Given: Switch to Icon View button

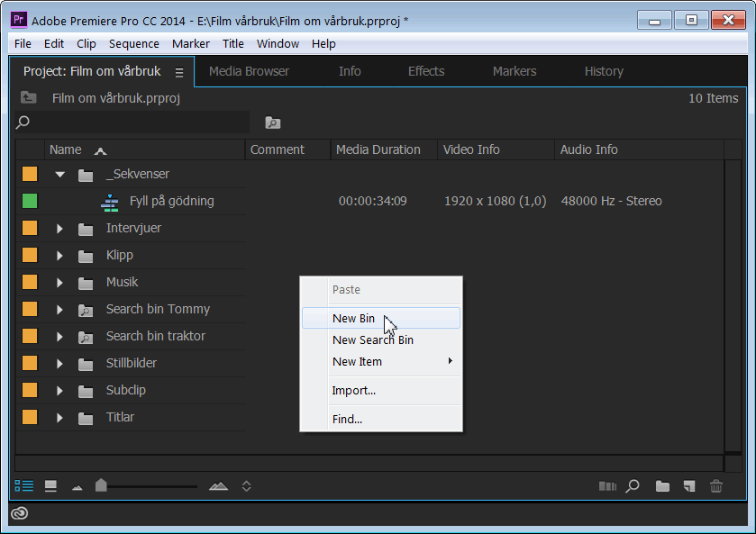Looking at the screenshot, I should pyautogui.click(x=50, y=486).
